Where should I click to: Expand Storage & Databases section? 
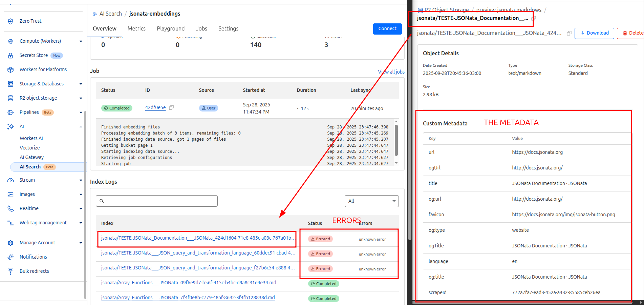tap(81, 84)
